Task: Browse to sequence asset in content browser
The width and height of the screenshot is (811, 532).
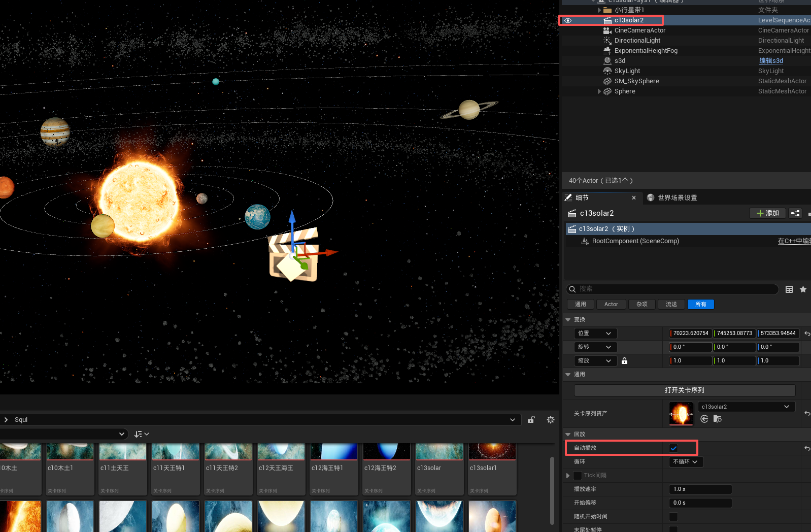Action: point(718,419)
